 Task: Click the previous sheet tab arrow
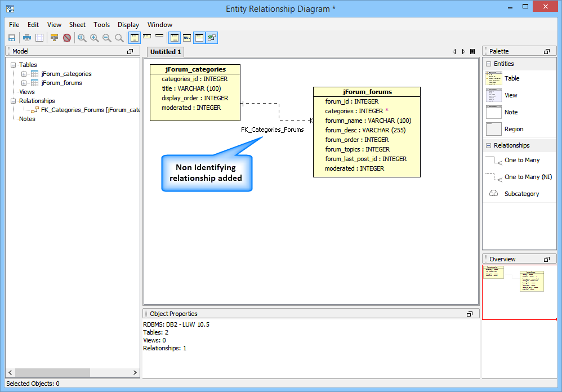454,52
